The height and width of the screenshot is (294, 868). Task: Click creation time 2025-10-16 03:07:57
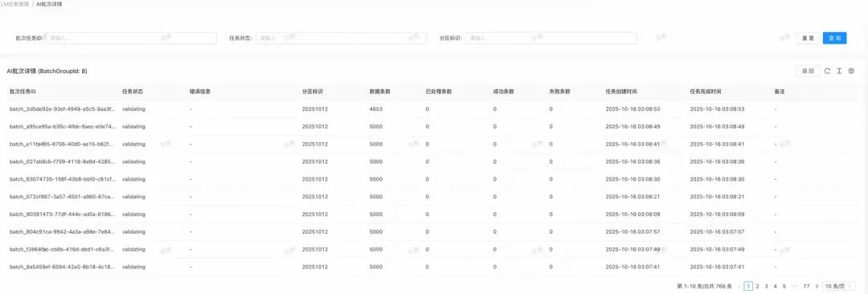[633, 231]
